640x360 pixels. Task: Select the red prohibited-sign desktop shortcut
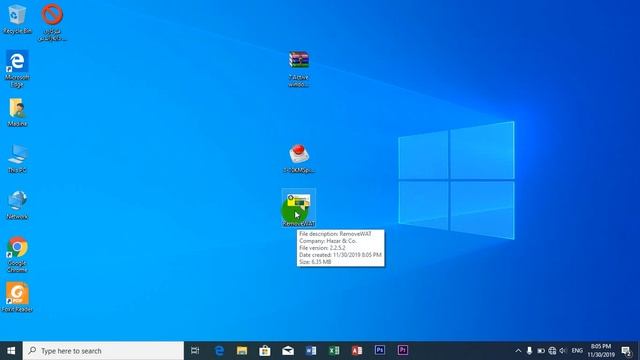pyautogui.click(x=52, y=22)
